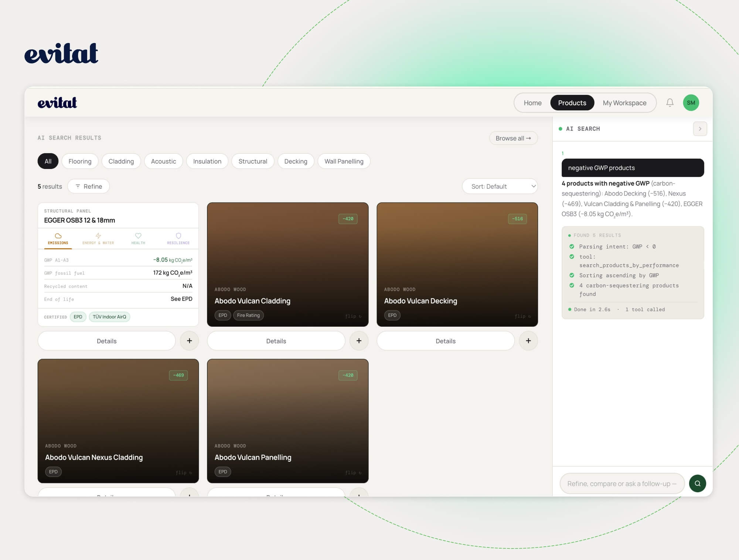Click the -516 GWP badge on Decking

point(517,219)
